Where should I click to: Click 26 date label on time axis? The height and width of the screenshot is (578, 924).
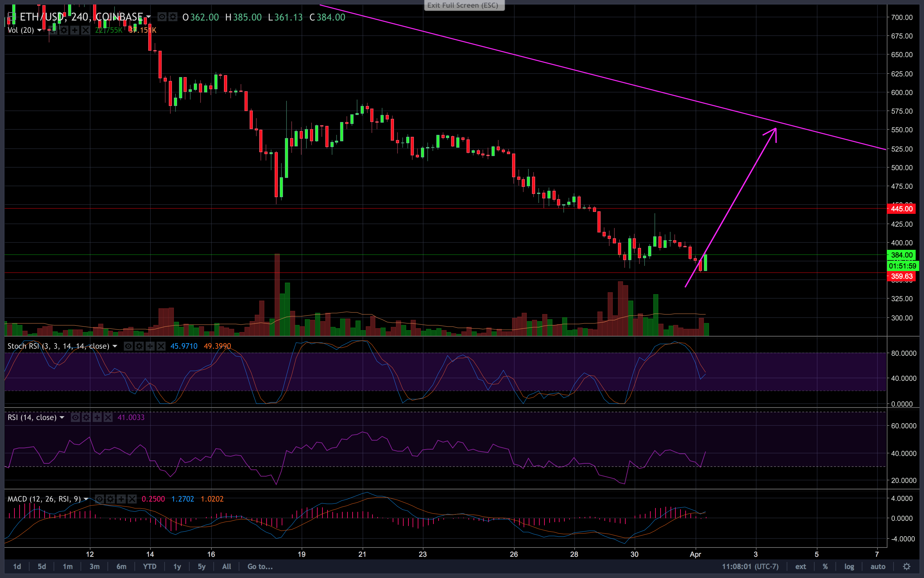coord(514,554)
